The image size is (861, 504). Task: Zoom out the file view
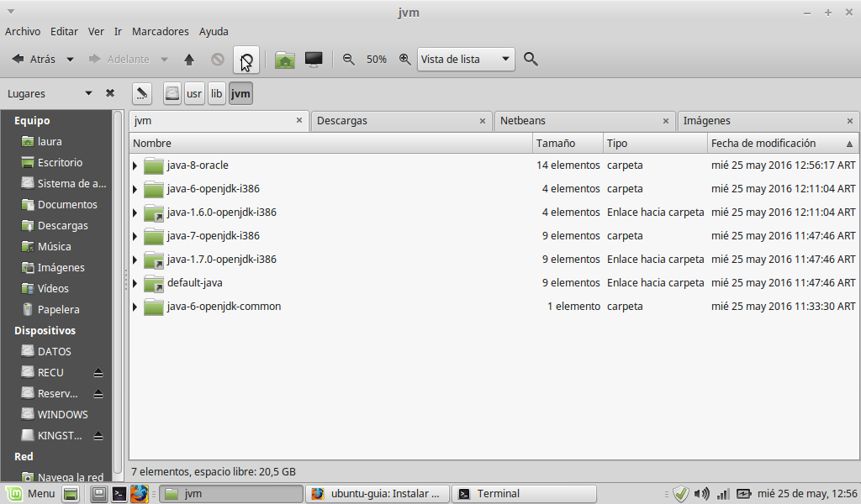point(348,60)
